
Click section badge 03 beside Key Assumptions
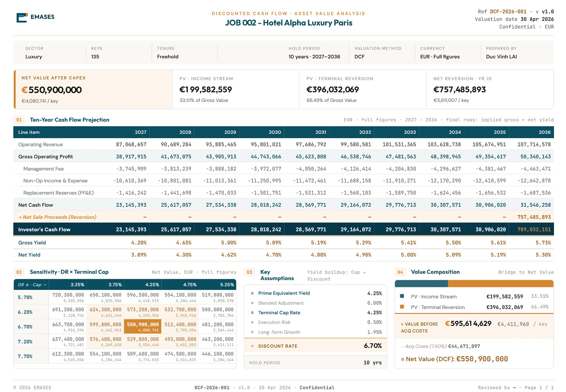point(250,272)
